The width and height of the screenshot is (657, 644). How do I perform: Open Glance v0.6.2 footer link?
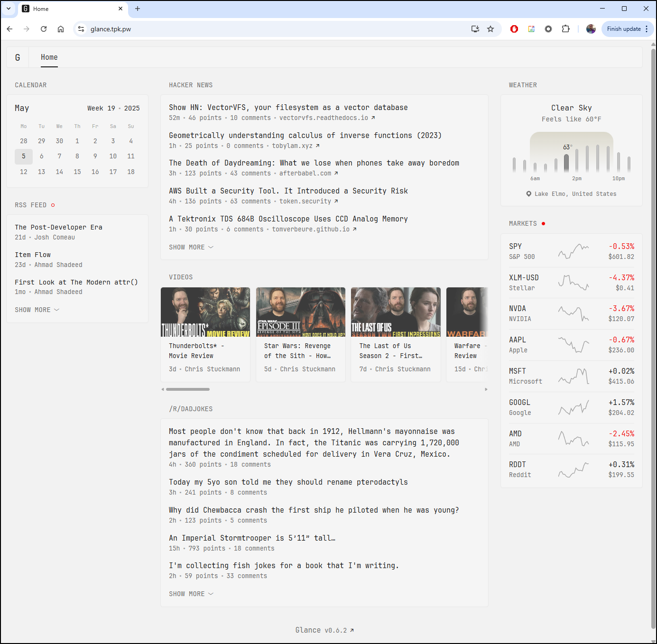coord(324,630)
